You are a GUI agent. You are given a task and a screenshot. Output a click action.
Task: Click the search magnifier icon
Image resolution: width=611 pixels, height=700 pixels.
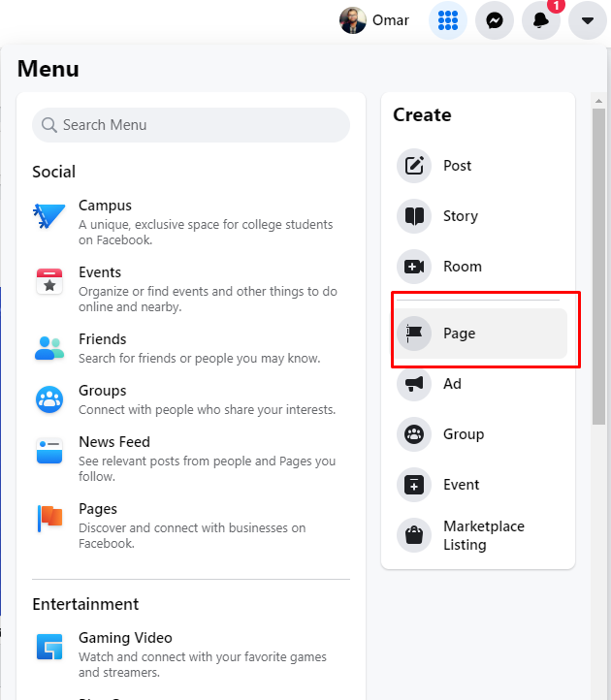pos(49,125)
